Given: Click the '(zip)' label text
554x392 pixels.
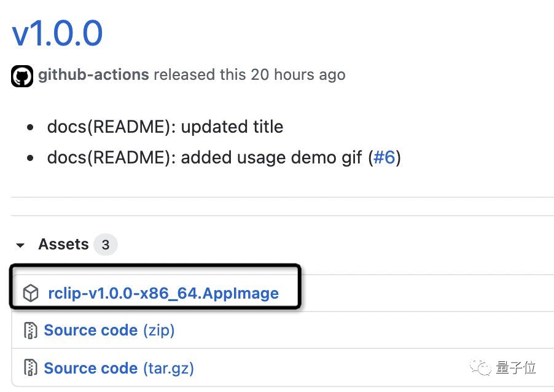Looking at the screenshot, I should coord(158,331).
